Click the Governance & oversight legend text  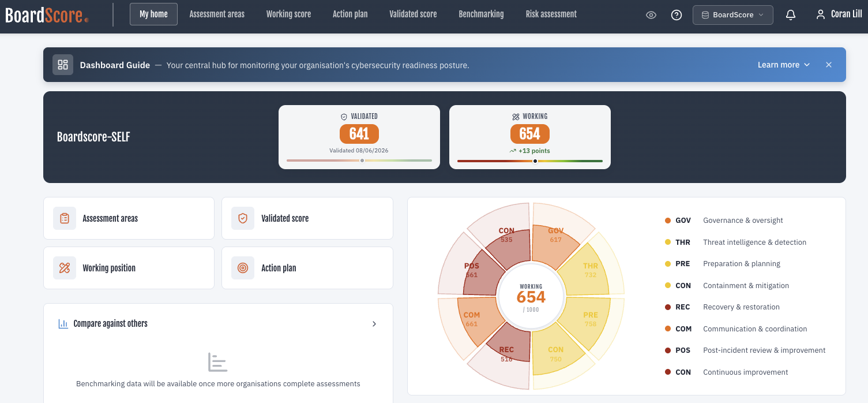tap(743, 221)
